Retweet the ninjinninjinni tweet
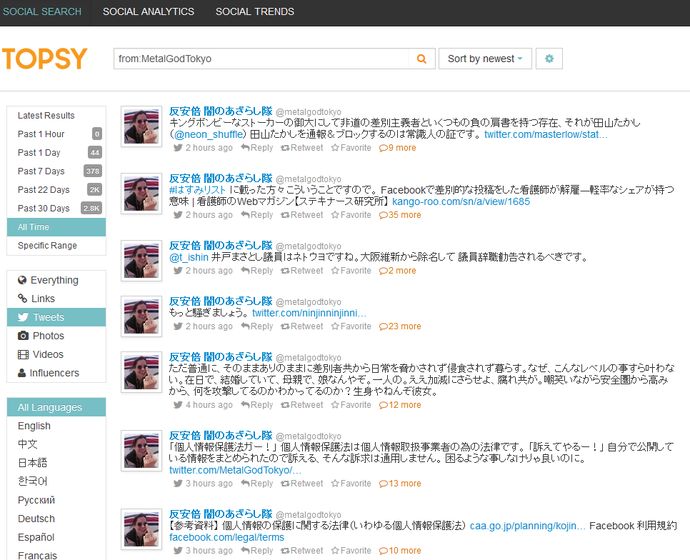The width and height of the screenshot is (690, 560). pos(302,326)
